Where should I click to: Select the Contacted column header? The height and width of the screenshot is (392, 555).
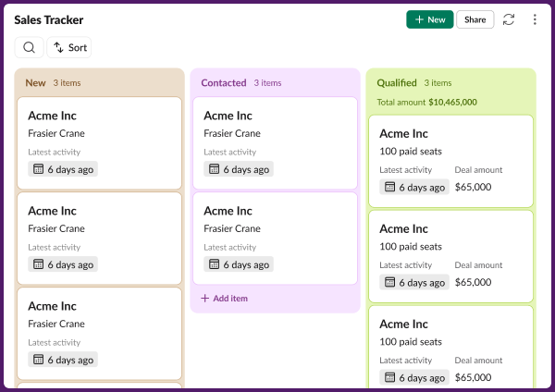click(224, 83)
